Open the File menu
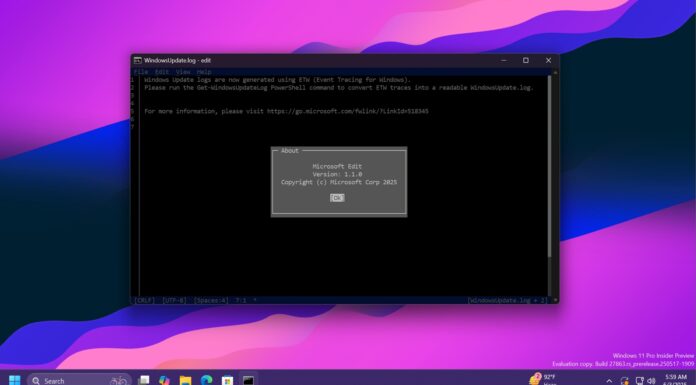This screenshot has height=385, width=696. (x=141, y=71)
